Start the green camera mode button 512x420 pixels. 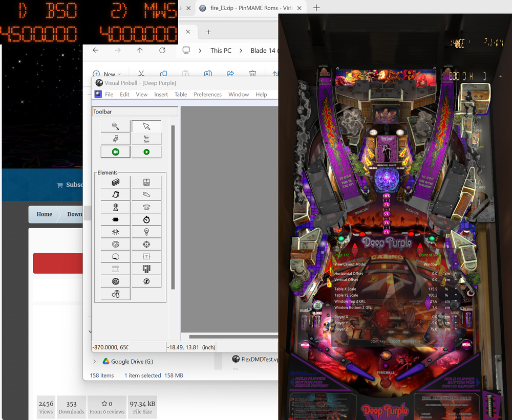pyautogui.click(x=116, y=152)
